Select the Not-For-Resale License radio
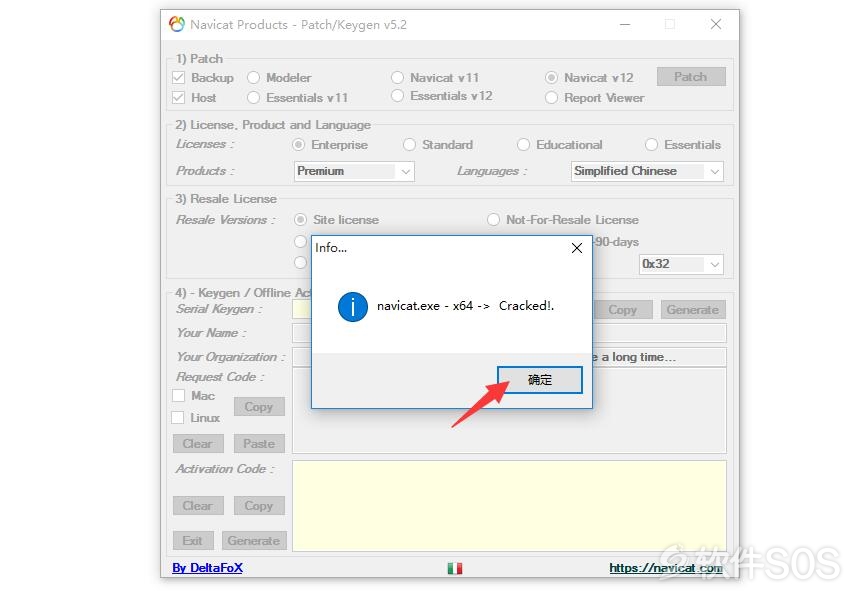The image size is (854, 591). (493, 220)
